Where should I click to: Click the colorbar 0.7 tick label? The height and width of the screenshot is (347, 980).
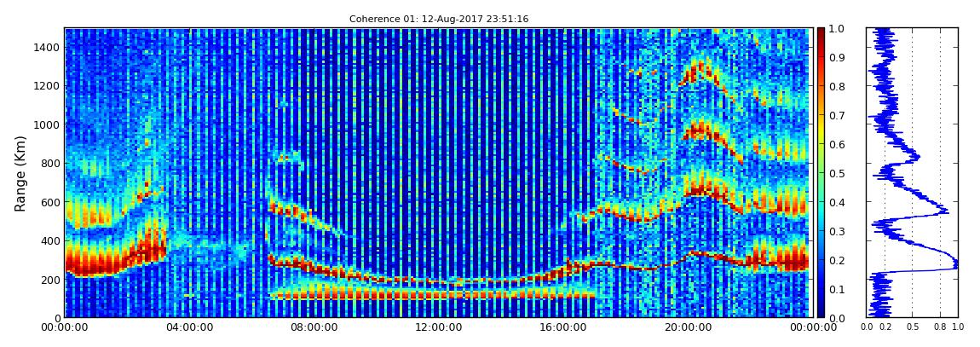coord(837,116)
